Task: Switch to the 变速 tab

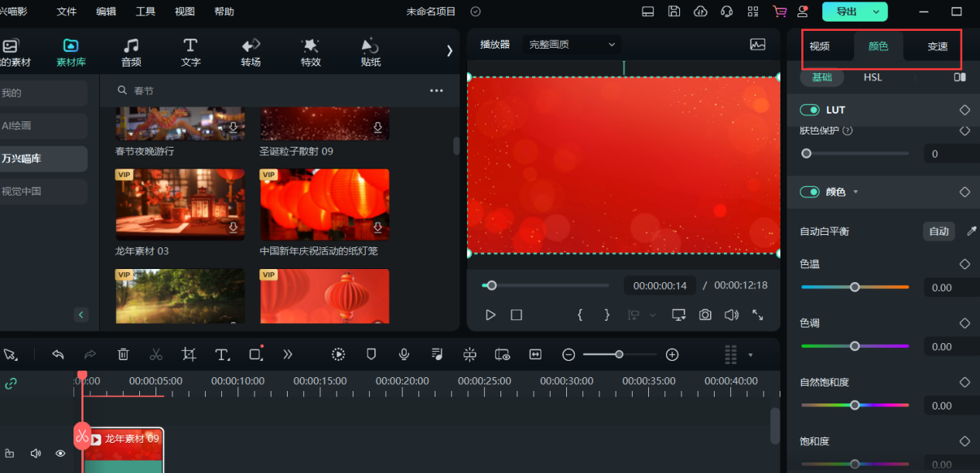Action: [x=937, y=46]
